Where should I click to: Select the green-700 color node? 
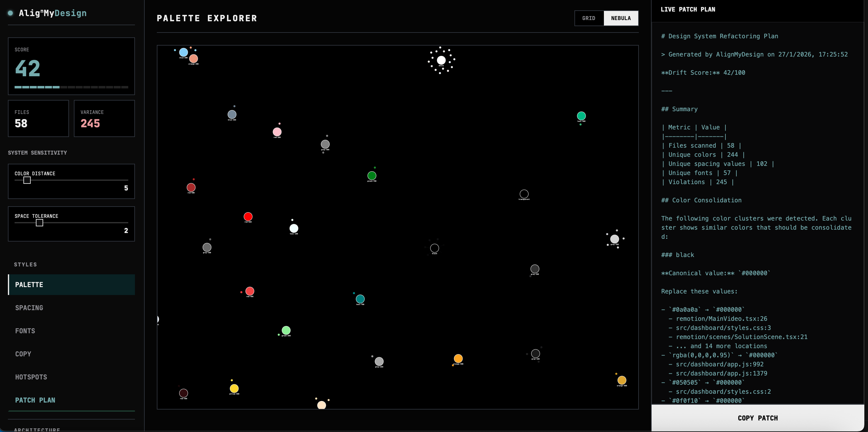point(372,175)
